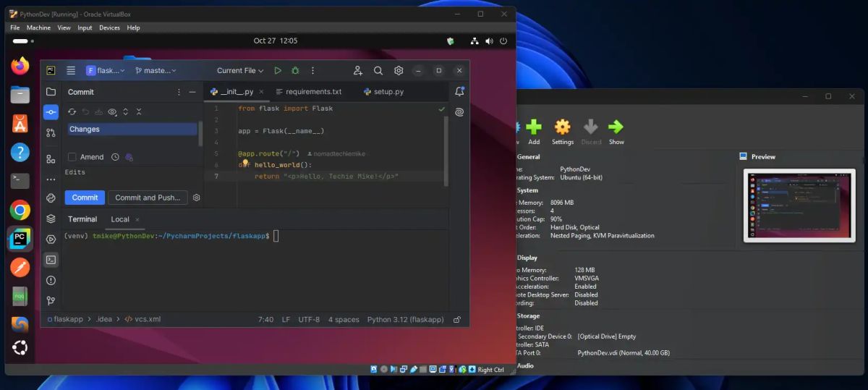868x390 pixels.
Task: Open Python Packages layers icon
Action: pos(51,219)
